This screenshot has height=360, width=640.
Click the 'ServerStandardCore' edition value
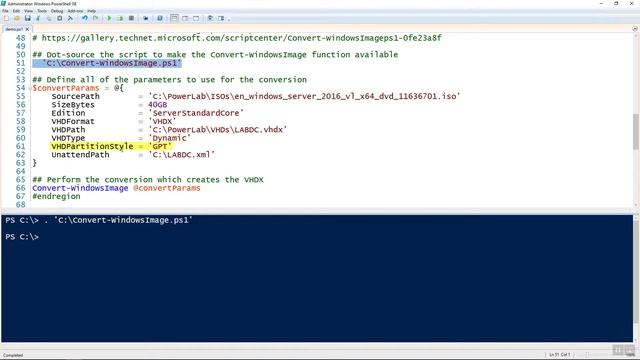[x=196, y=113]
